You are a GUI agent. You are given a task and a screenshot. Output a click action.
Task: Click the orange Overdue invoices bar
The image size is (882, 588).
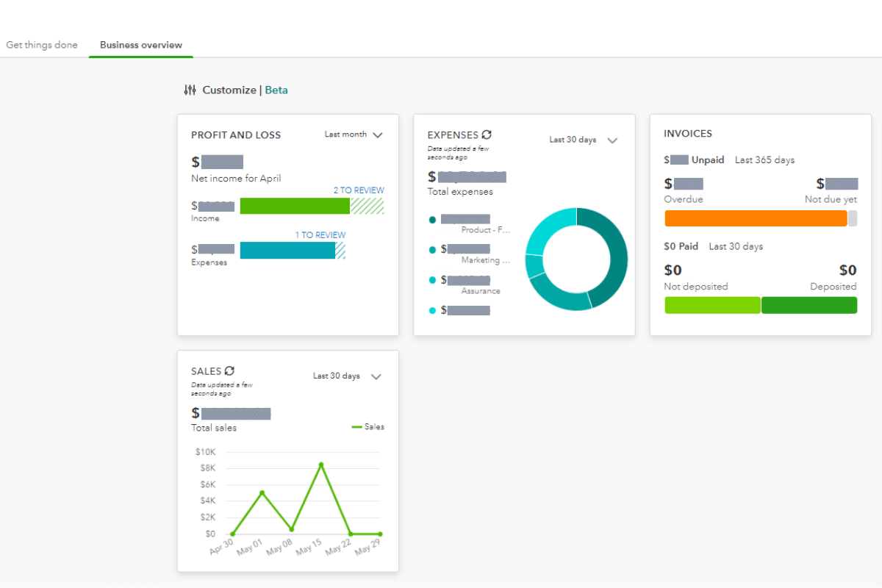(x=757, y=218)
